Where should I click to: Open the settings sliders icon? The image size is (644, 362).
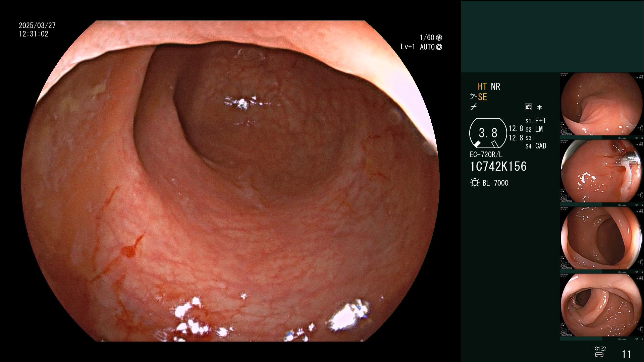[x=528, y=107]
